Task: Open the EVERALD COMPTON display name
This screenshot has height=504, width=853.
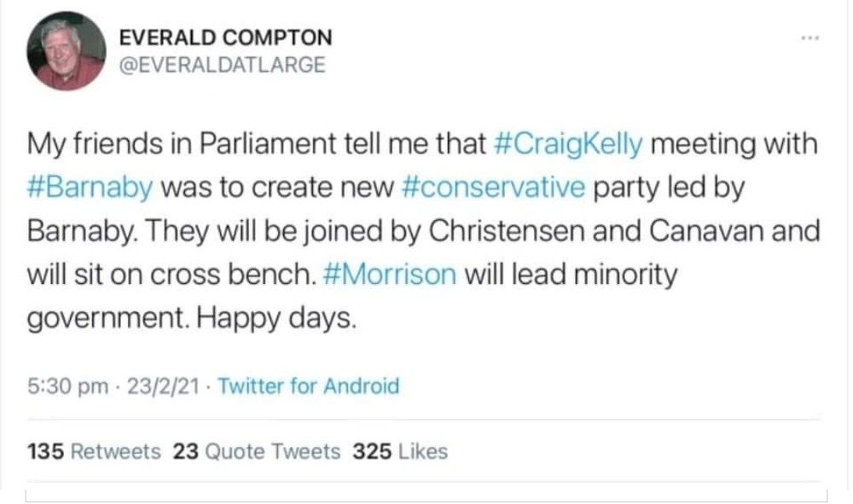Action: 225,38
